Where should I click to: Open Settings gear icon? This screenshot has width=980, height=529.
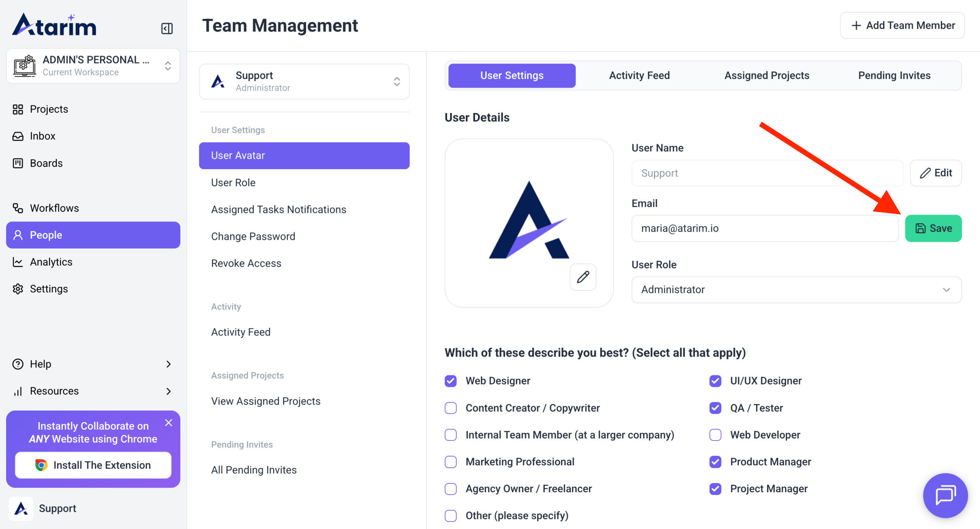pos(18,289)
